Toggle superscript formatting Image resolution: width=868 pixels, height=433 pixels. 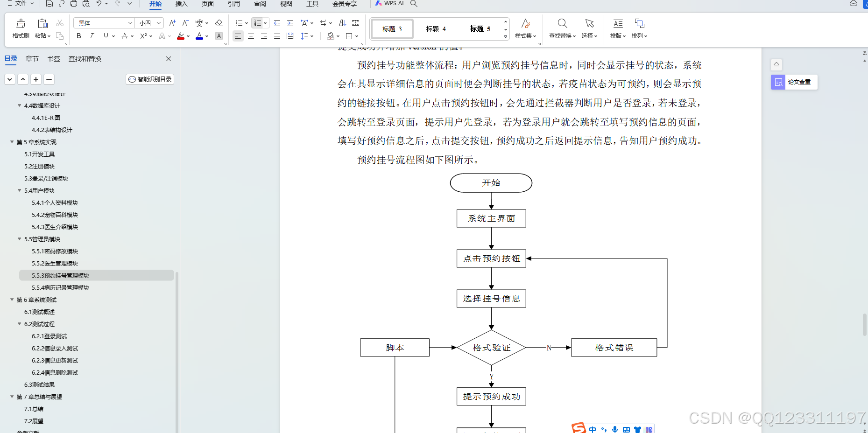(x=143, y=36)
